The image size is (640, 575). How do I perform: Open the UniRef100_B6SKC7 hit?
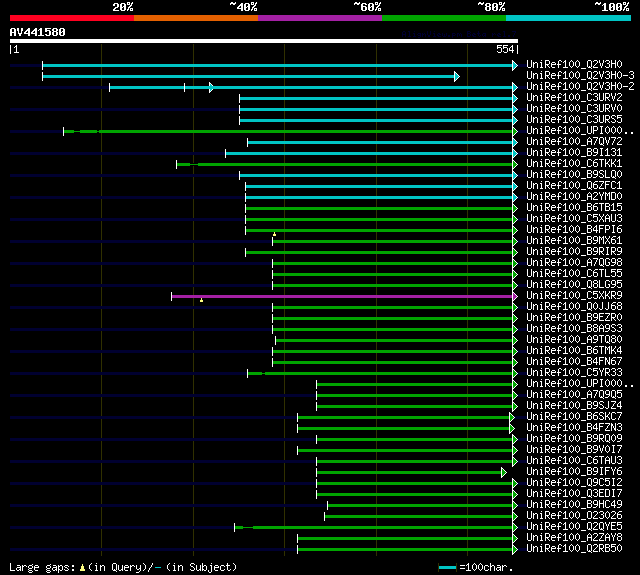[x=574, y=417]
